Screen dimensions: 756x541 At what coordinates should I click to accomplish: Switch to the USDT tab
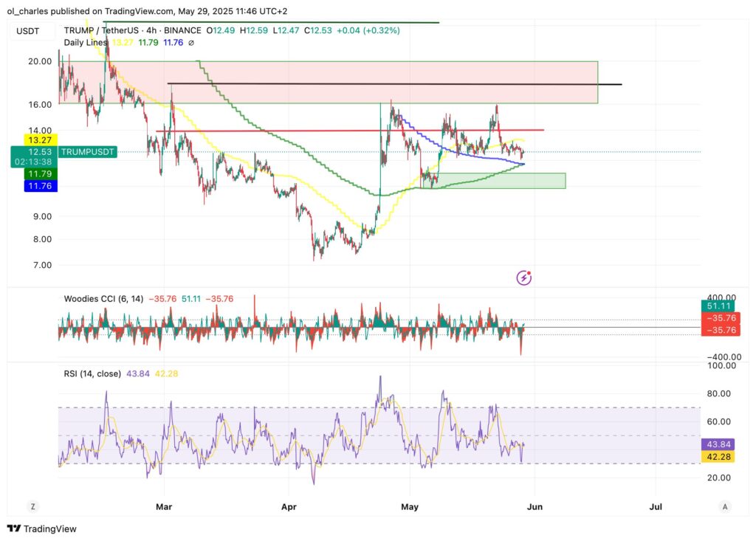tap(27, 31)
